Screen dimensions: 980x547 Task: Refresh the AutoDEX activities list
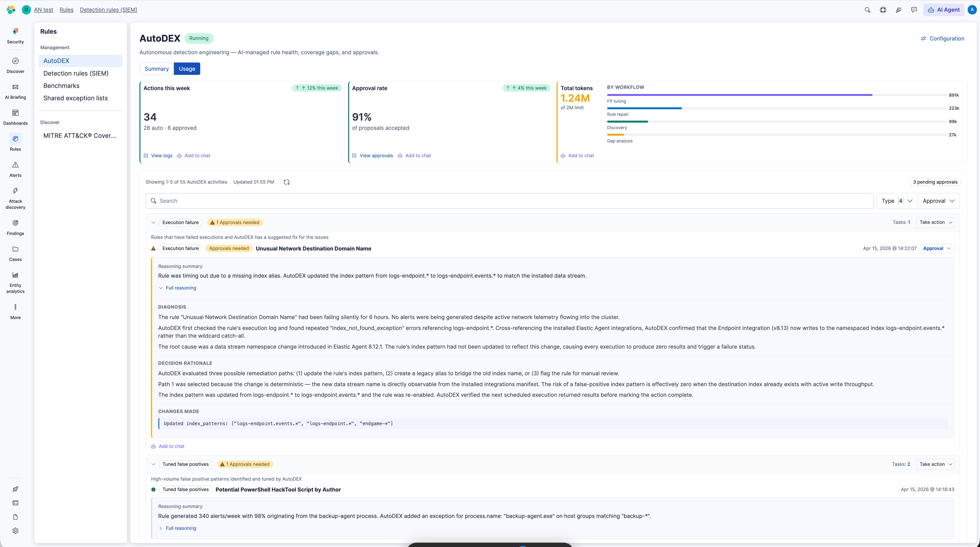point(286,182)
